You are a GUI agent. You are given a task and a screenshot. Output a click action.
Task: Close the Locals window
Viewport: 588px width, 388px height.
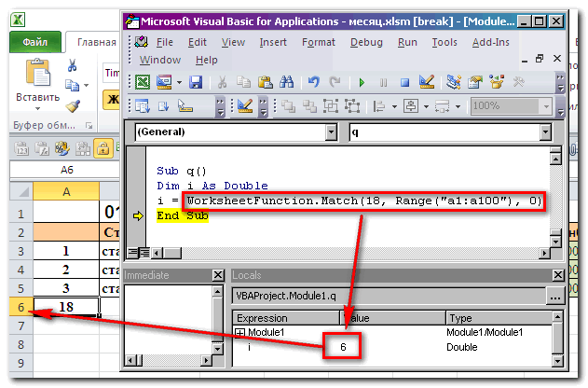point(558,275)
